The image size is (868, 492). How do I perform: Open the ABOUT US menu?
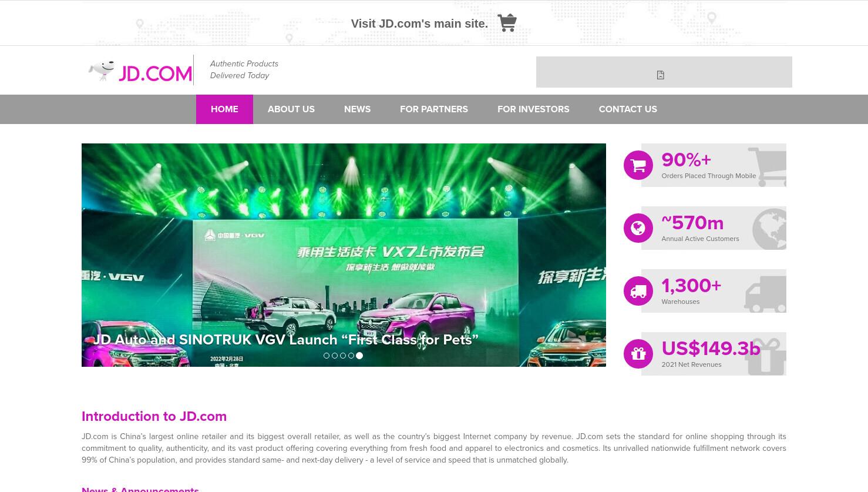coord(291,109)
